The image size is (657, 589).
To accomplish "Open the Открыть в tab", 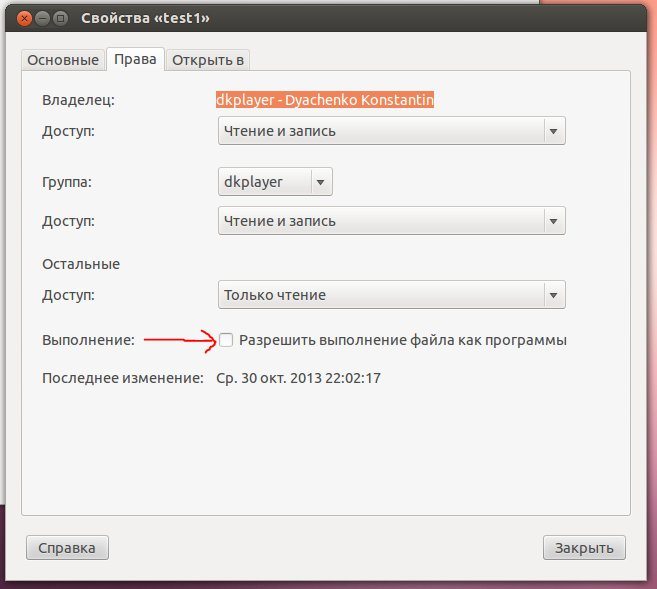I will pyautogui.click(x=208, y=60).
